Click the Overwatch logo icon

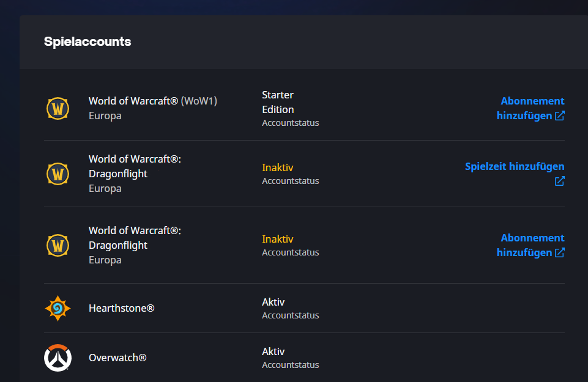click(x=58, y=358)
